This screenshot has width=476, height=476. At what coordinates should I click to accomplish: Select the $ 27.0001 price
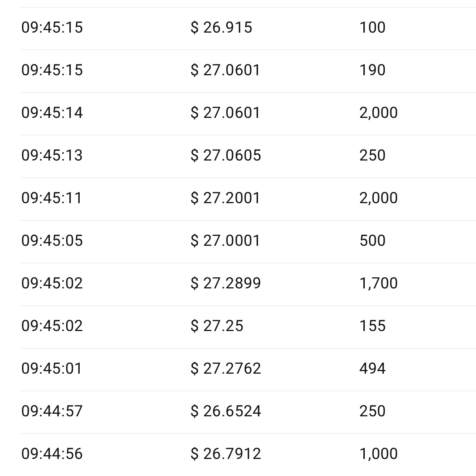[x=225, y=241]
